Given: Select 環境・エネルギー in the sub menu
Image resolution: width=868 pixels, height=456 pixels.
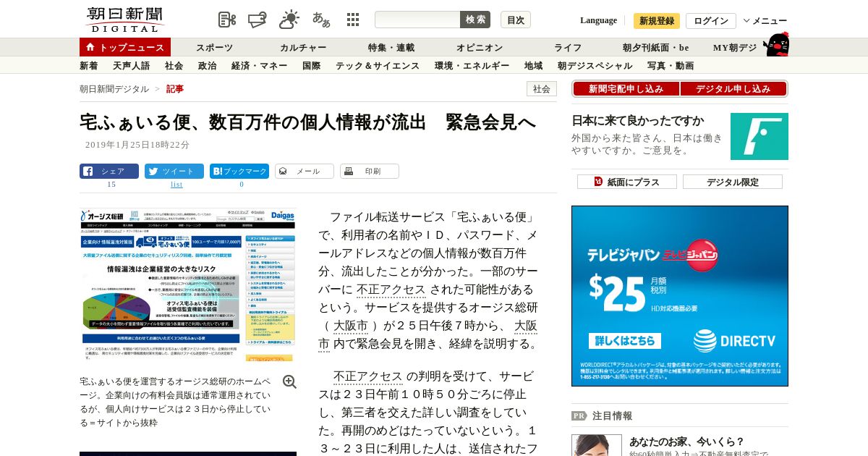Looking at the screenshot, I should (x=472, y=66).
